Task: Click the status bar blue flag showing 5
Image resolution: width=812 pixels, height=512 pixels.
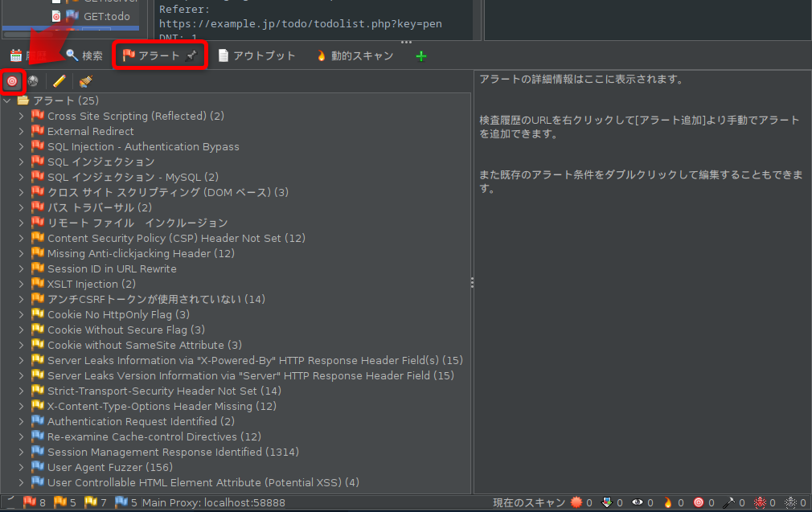Action: (121, 502)
